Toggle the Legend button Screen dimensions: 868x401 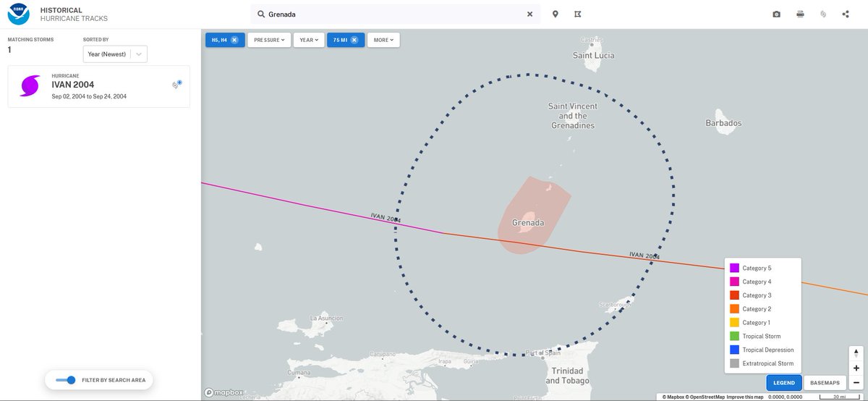point(784,383)
